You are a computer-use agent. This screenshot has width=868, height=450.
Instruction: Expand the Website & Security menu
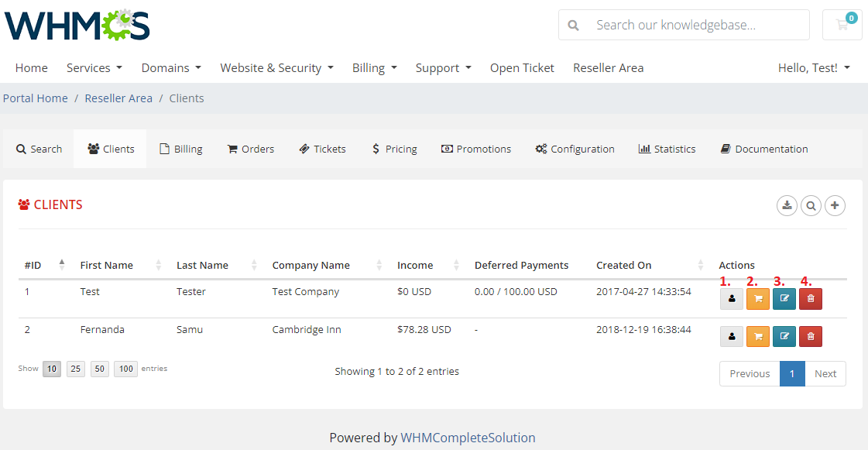tap(276, 68)
